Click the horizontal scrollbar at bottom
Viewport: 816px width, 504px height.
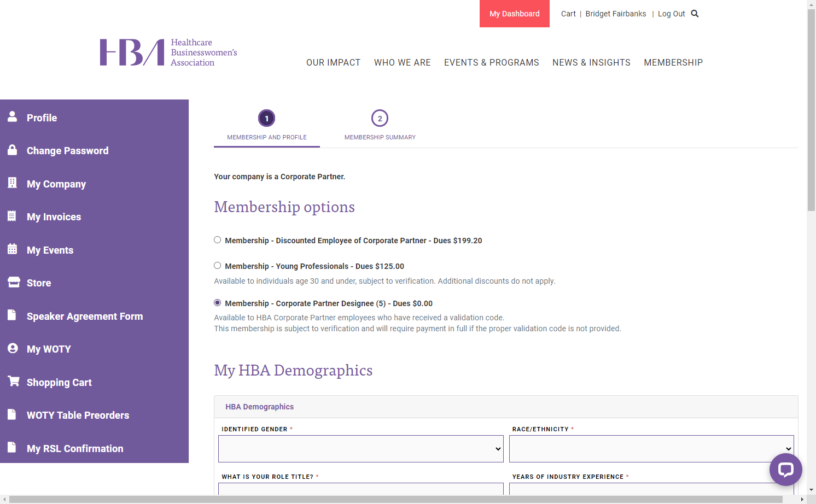tap(396, 500)
